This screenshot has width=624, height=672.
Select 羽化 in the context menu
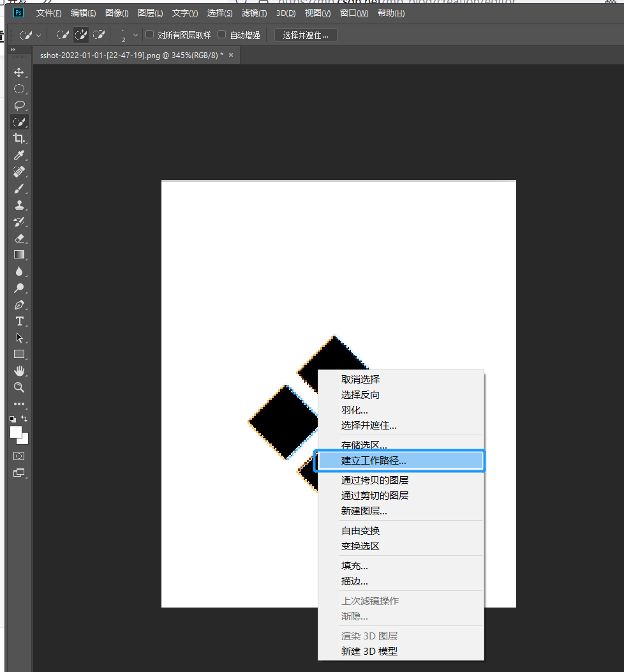355,410
